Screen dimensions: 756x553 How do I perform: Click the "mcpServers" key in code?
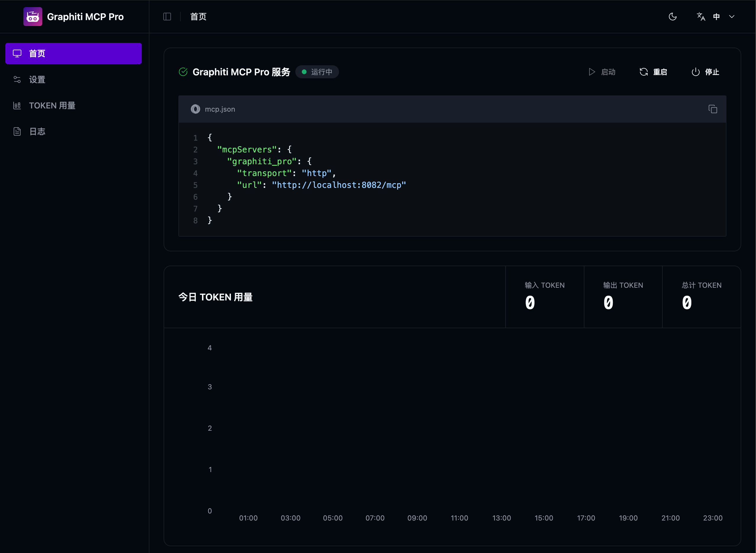coord(247,150)
